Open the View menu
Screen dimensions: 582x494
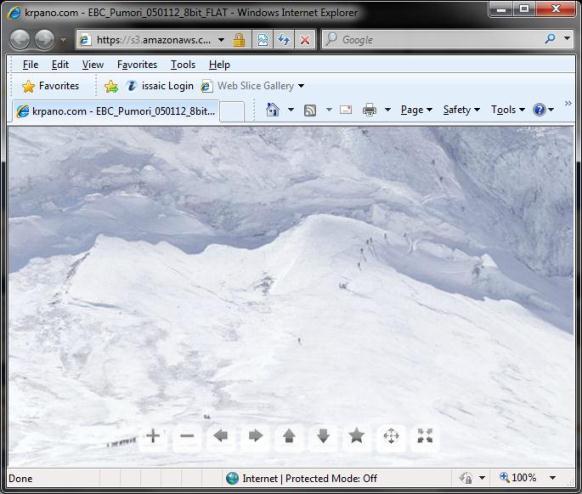(x=93, y=65)
